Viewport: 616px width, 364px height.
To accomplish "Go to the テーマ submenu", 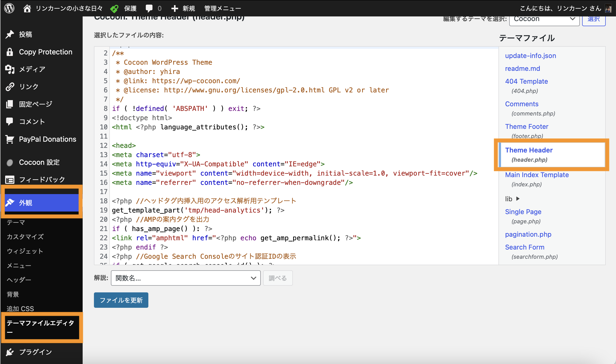I will tap(16, 222).
